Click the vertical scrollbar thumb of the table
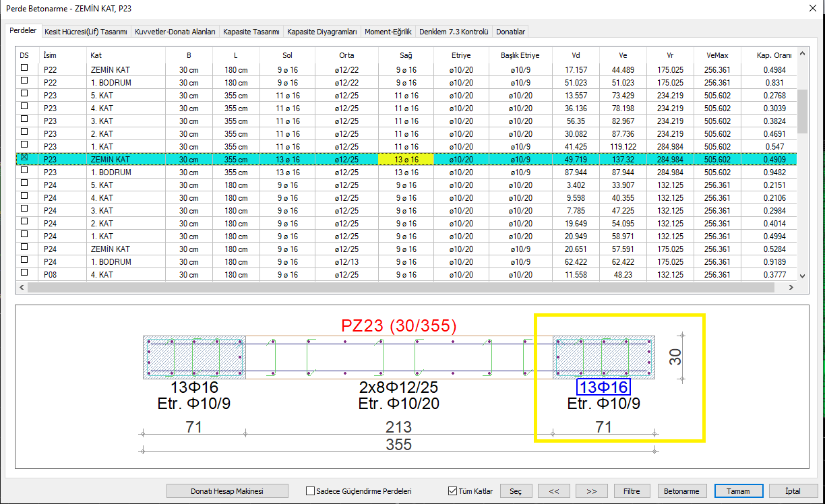Screen dimensions: 825x504 pos(802,111)
